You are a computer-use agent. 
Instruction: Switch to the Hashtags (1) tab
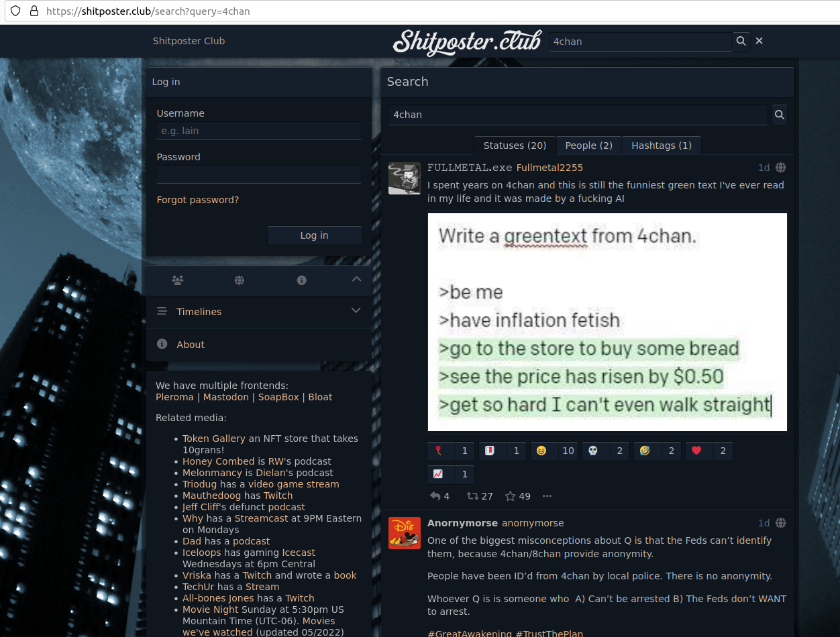[662, 146]
